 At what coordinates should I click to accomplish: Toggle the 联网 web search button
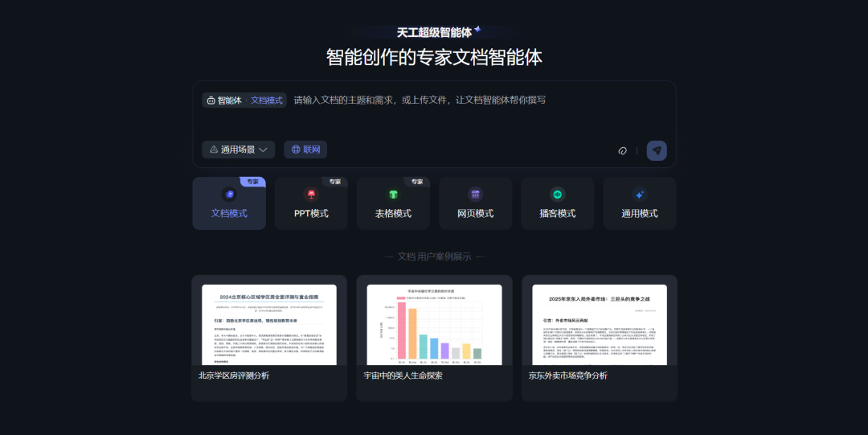coord(305,150)
